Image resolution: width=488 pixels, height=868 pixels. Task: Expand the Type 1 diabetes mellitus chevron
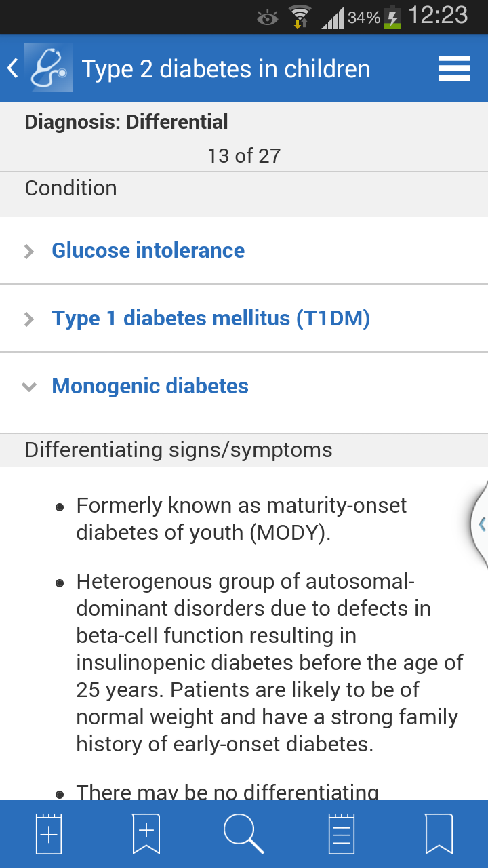(x=29, y=319)
